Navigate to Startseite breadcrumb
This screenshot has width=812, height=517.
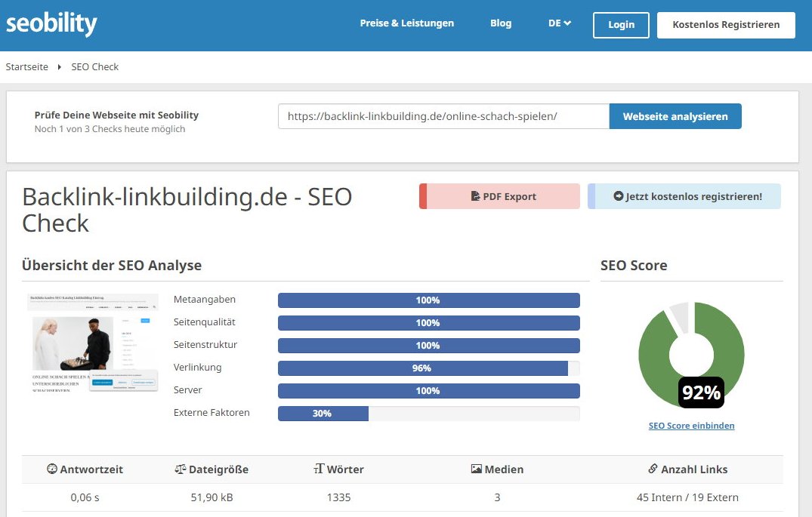point(27,66)
